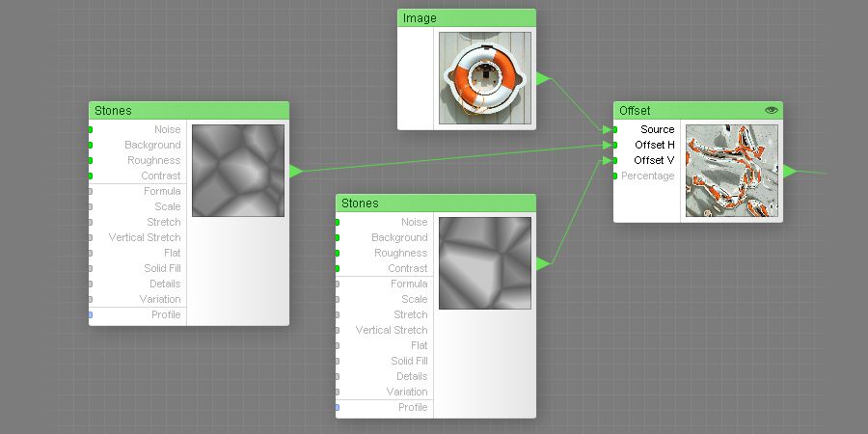Select the left Stones node header

click(x=189, y=110)
